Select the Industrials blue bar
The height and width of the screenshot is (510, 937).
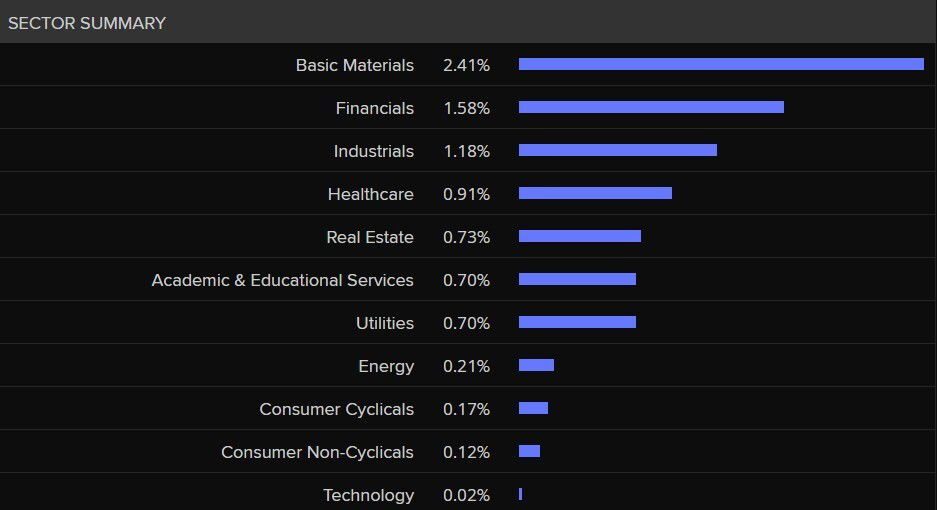617,150
